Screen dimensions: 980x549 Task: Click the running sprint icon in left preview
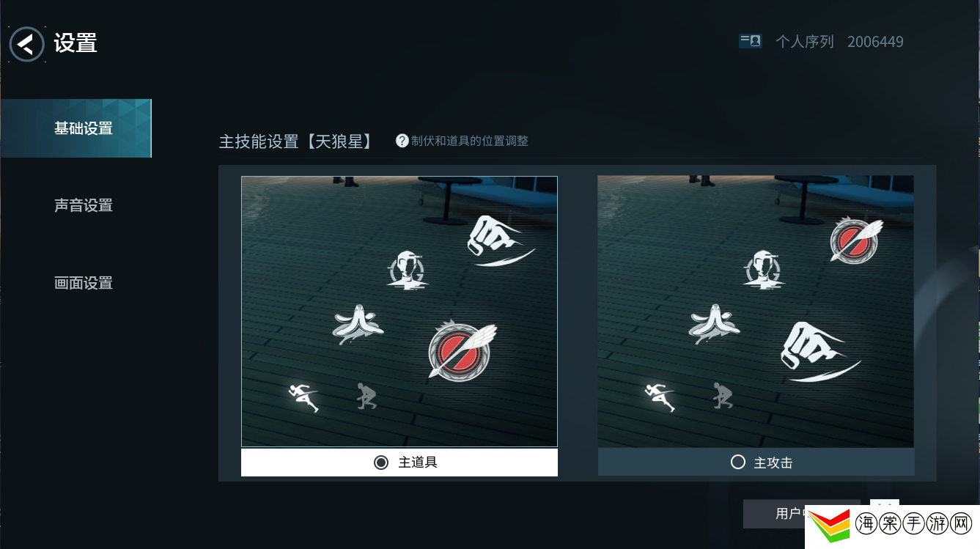tap(304, 397)
